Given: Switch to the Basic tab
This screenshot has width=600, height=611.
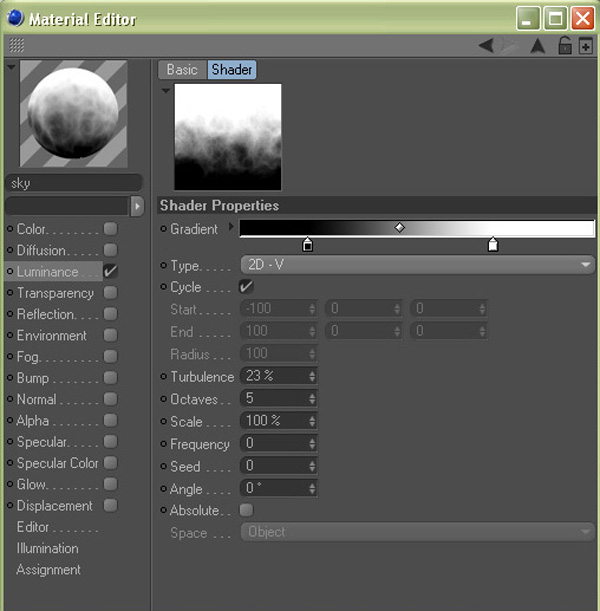Looking at the screenshot, I should (x=182, y=70).
